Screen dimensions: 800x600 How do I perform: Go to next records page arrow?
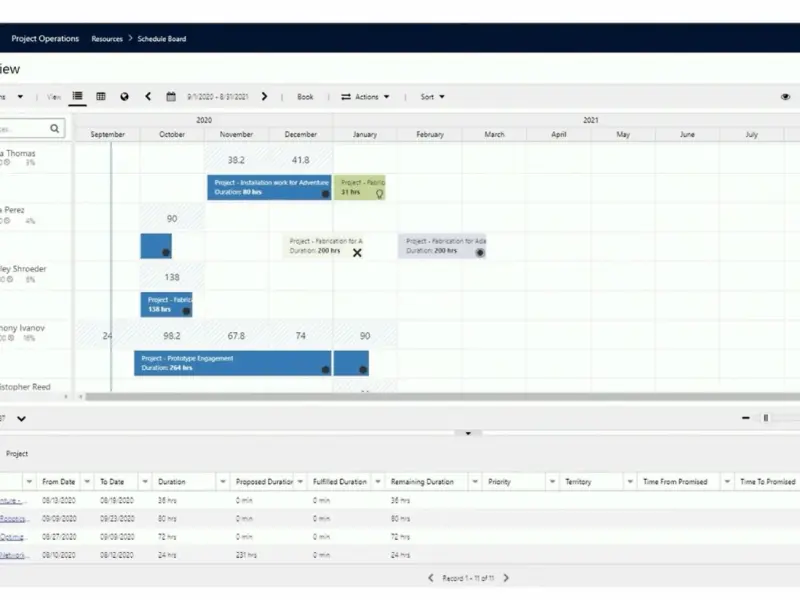point(506,578)
